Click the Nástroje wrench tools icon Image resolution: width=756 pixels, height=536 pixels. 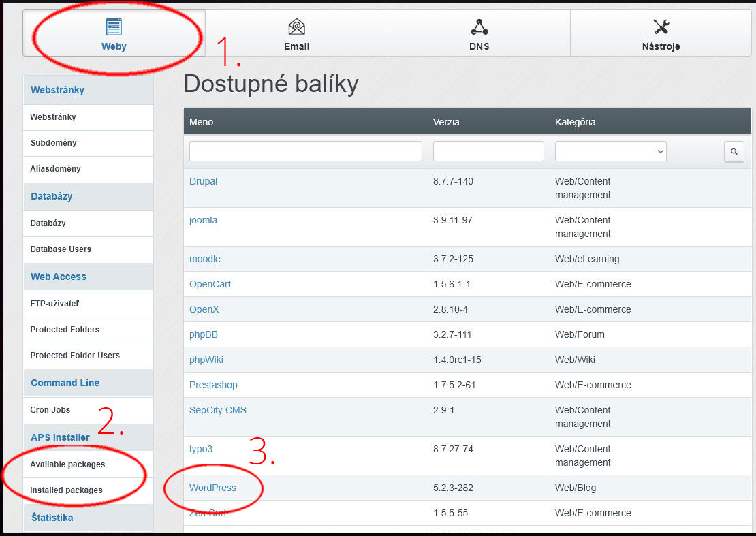tap(661, 27)
